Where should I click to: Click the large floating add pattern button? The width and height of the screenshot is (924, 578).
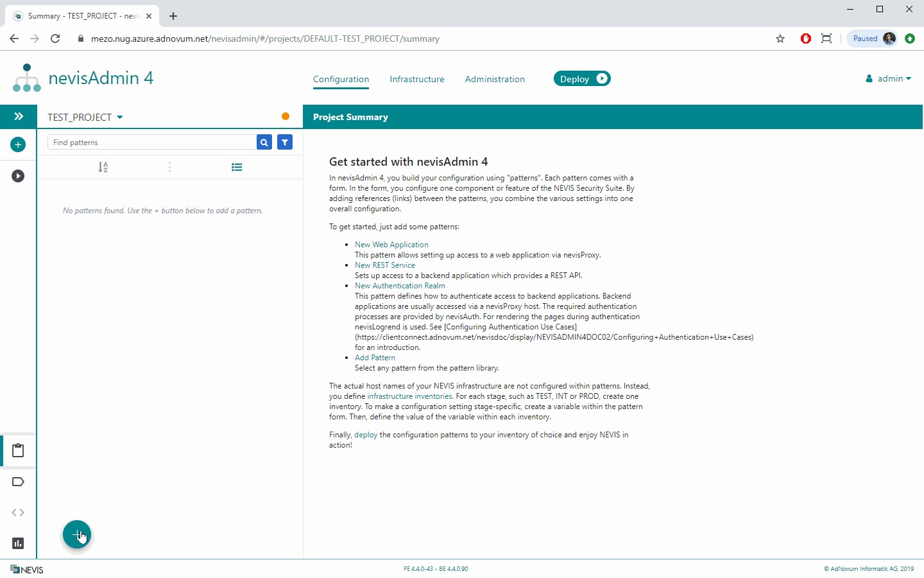pos(77,534)
